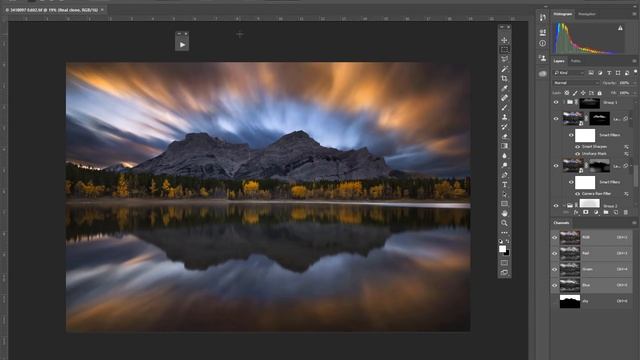Switch to the Paths tab
The width and height of the screenshot is (640, 360).
576,61
